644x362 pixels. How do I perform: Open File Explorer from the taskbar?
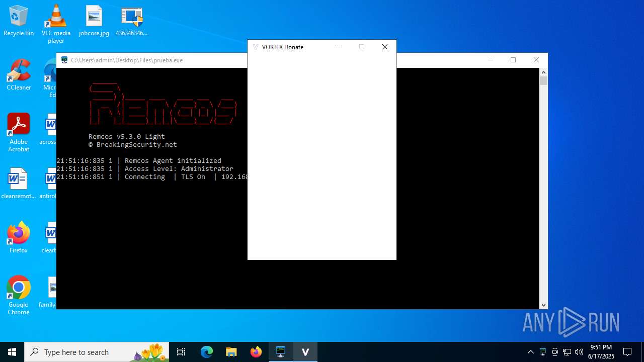[231, 352]
